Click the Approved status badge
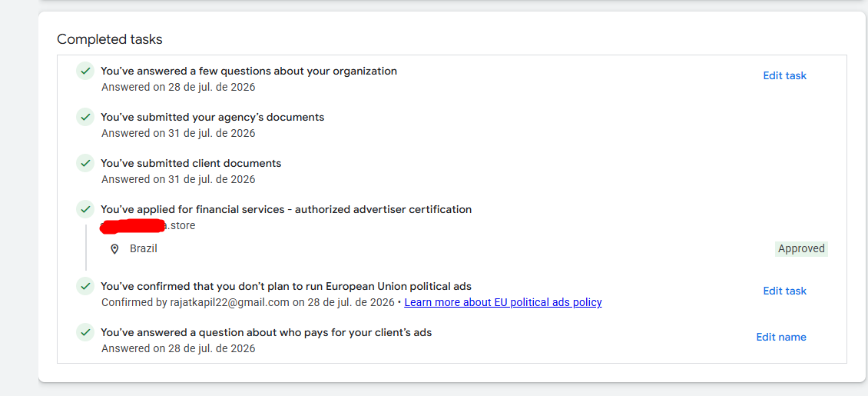This screenshot has height=396, width=868. click(801, 248)
